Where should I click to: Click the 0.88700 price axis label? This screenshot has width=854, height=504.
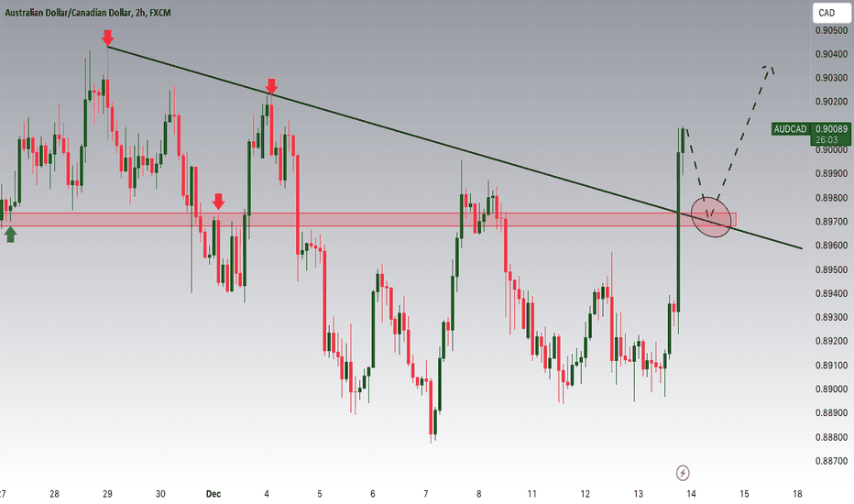pyautogui.click(x=831, y=461)
